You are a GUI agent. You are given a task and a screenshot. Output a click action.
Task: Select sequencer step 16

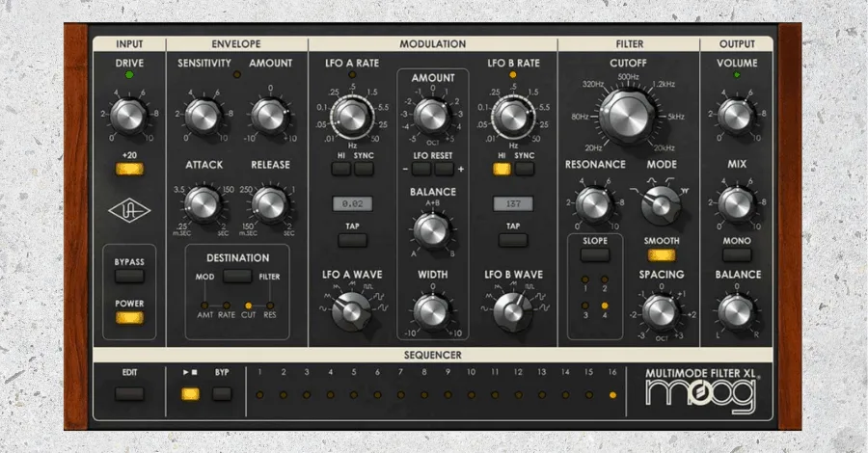612,395
